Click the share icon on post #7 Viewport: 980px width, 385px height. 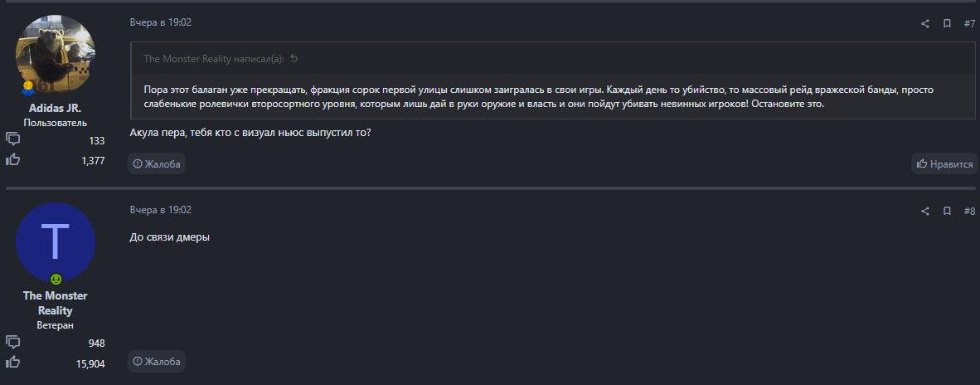[x=925, y=23]
